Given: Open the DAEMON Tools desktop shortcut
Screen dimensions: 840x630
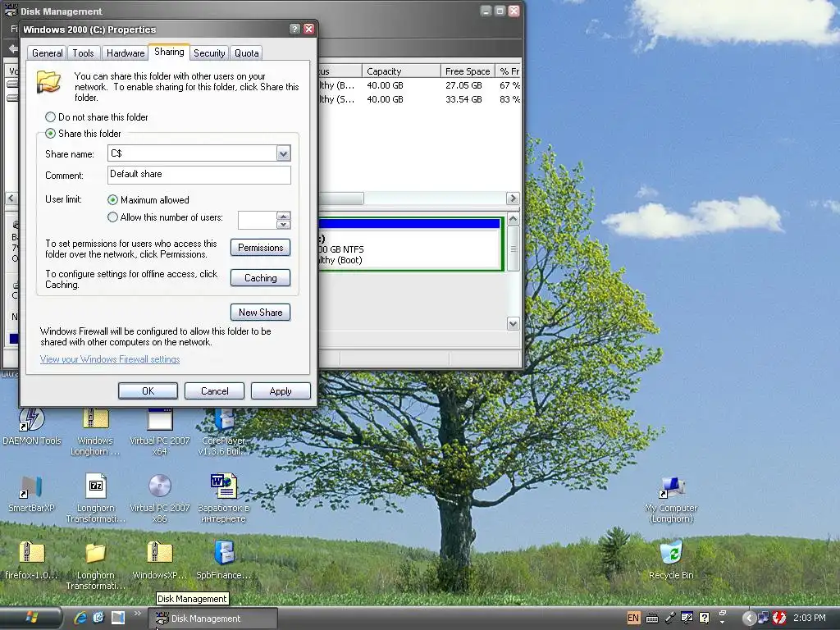Looking at the screenshot, I should pos(32,427).
